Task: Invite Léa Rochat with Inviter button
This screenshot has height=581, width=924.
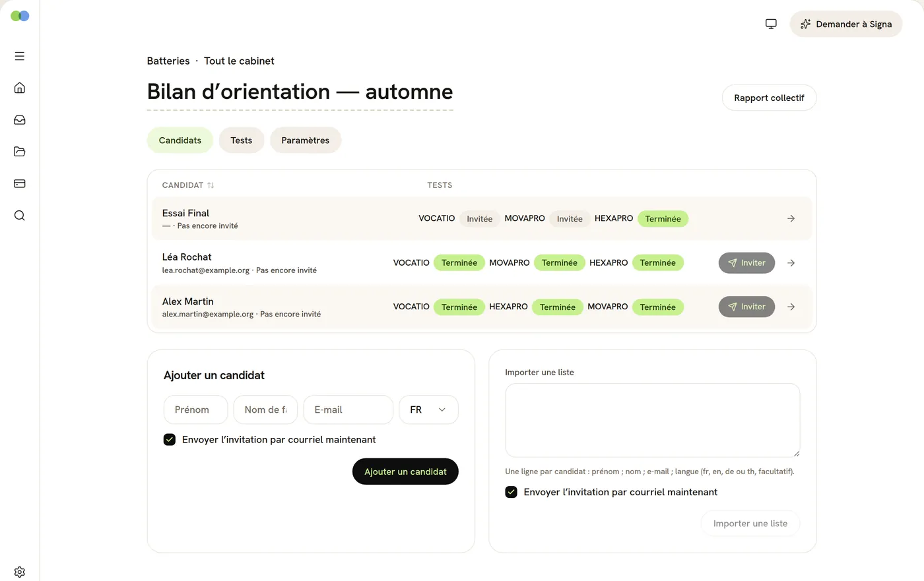Action: tap(746, 262)
